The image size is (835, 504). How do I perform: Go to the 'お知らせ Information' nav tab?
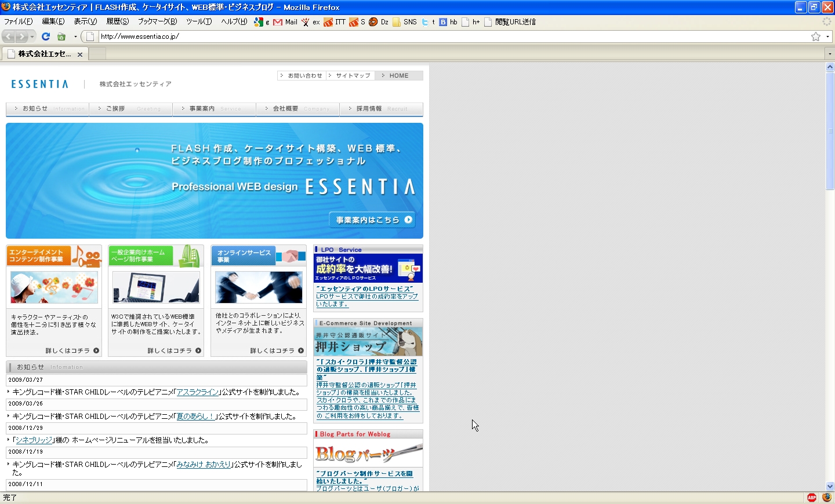(48, 109)
